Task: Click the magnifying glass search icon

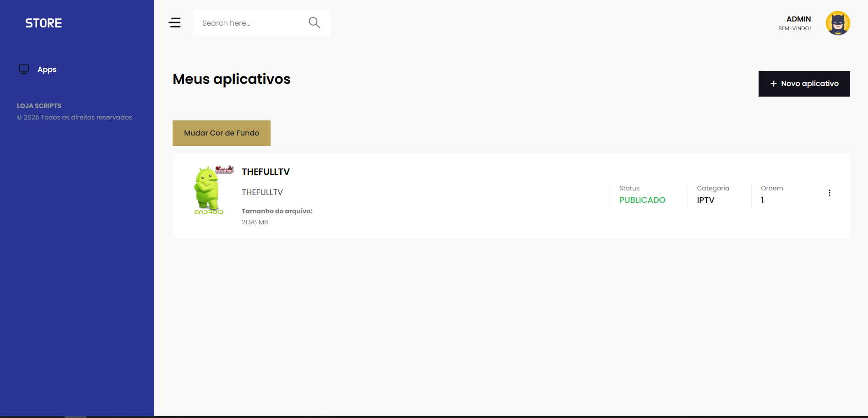Action: click(314, 22)
